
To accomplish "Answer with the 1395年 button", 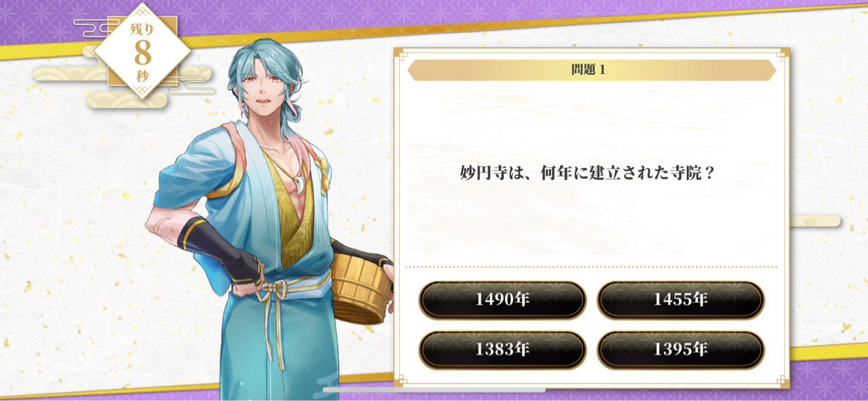I will click(x=680, y=350).
